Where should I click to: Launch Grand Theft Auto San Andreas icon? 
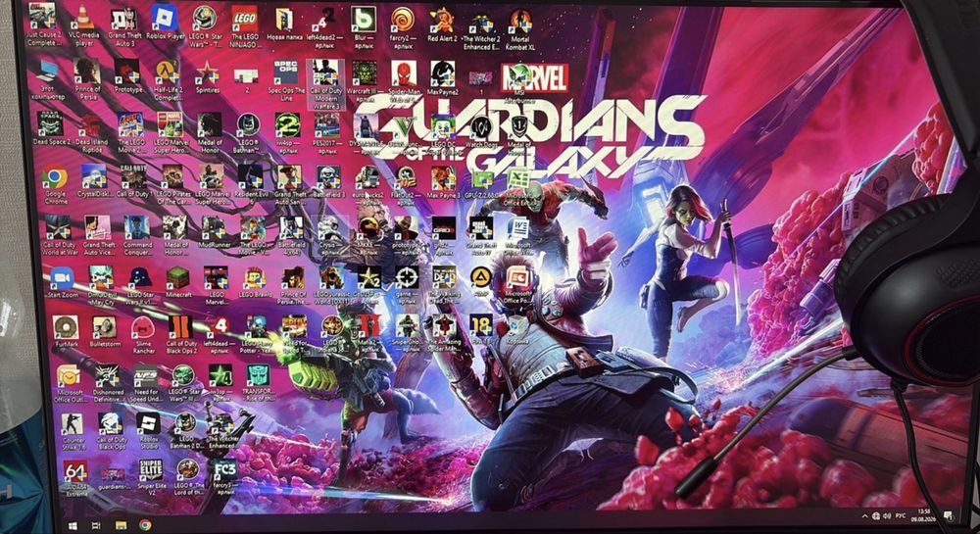tap(290, 185)
